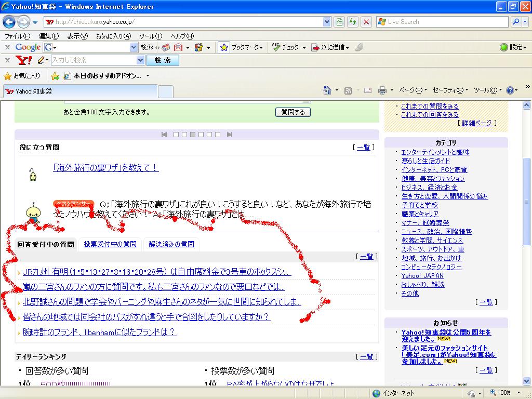Close the Google toolbar with its X
Image resolution: width=532 pixels, height=399 pixels.
point(7,47)
